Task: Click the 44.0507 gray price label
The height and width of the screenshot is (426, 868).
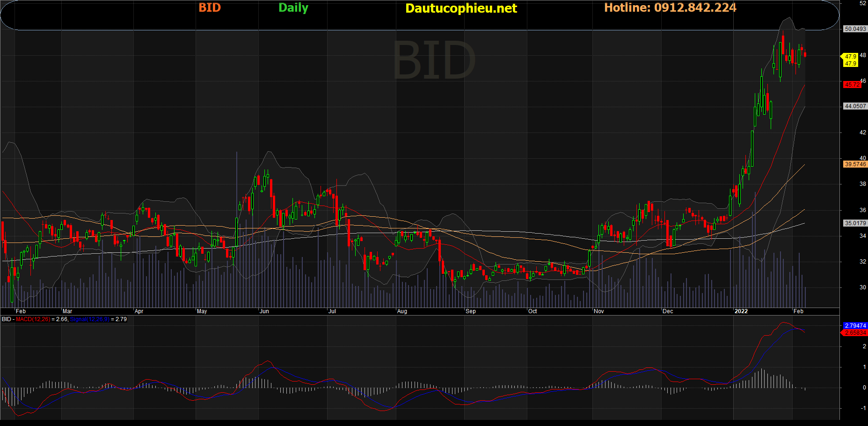Action: 855,106
